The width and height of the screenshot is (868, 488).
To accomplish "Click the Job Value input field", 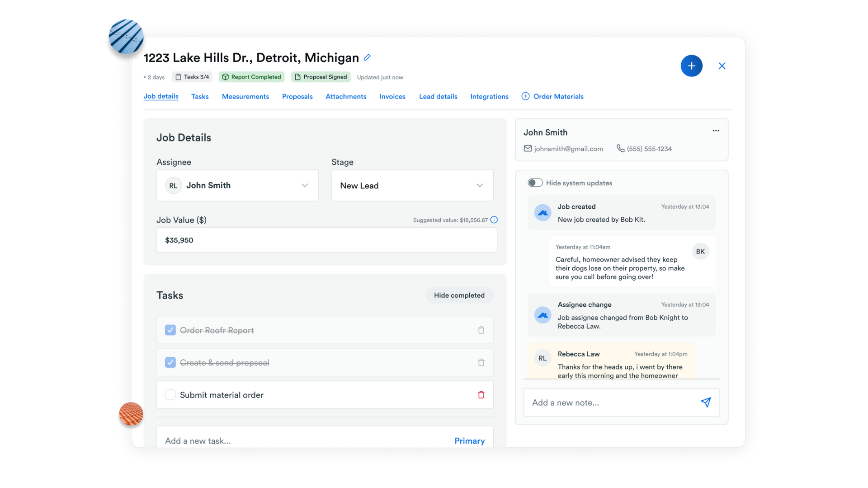I will click(x=327, y=240).
